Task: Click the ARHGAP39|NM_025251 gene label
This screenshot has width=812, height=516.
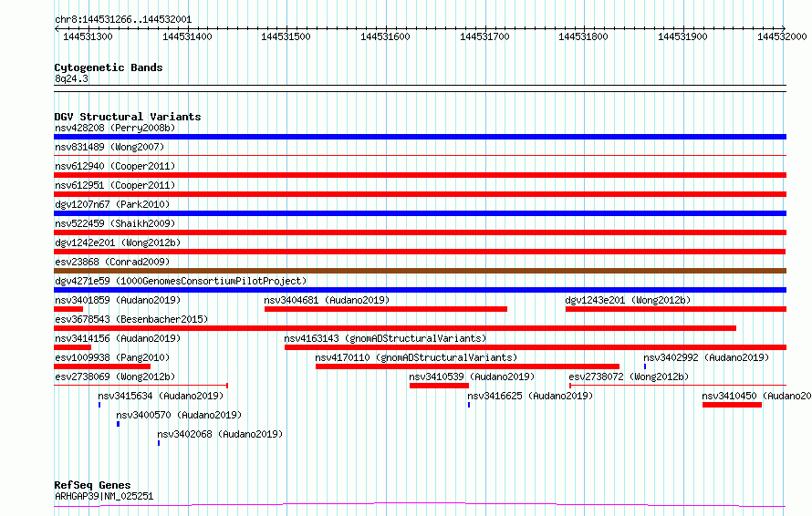Action: 104,496
